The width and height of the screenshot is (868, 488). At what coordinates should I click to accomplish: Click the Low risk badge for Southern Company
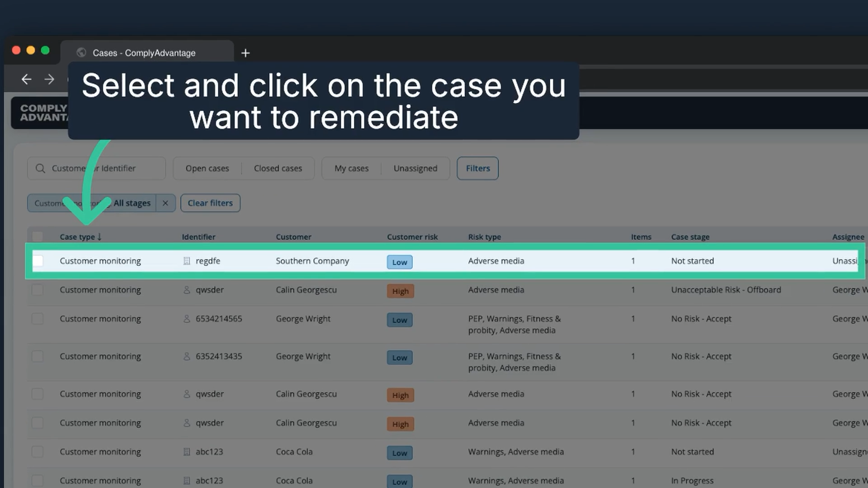coord(400,262)
